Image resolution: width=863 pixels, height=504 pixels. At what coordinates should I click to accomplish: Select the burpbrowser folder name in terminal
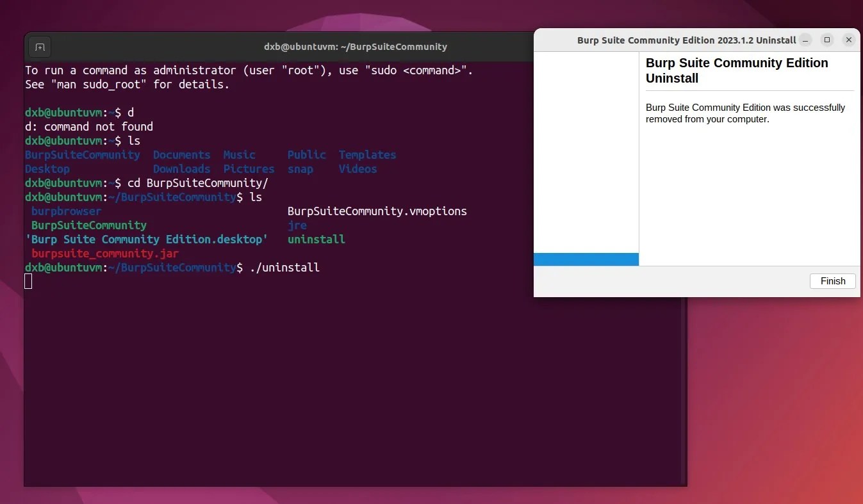coord(66,211)
